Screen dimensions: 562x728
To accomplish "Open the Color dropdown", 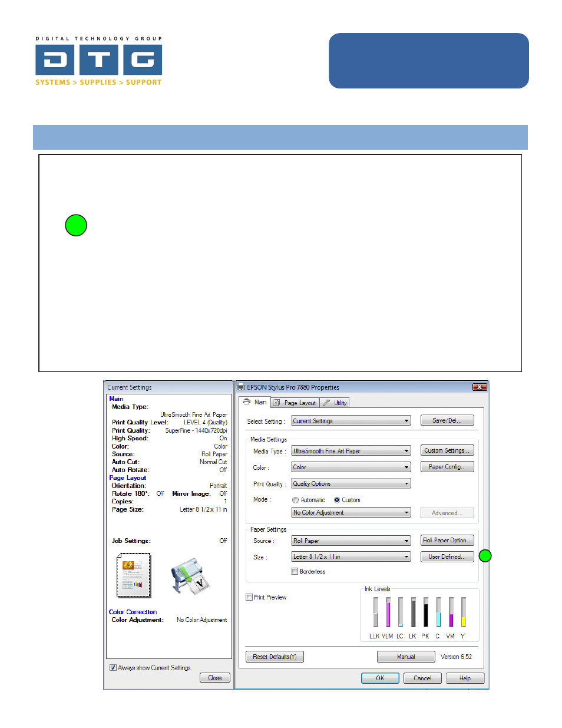I will coord(351,467).
